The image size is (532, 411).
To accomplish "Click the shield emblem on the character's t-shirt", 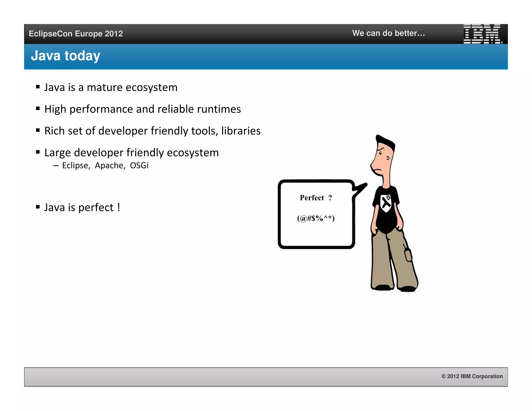I will click(x=386, y=203).
